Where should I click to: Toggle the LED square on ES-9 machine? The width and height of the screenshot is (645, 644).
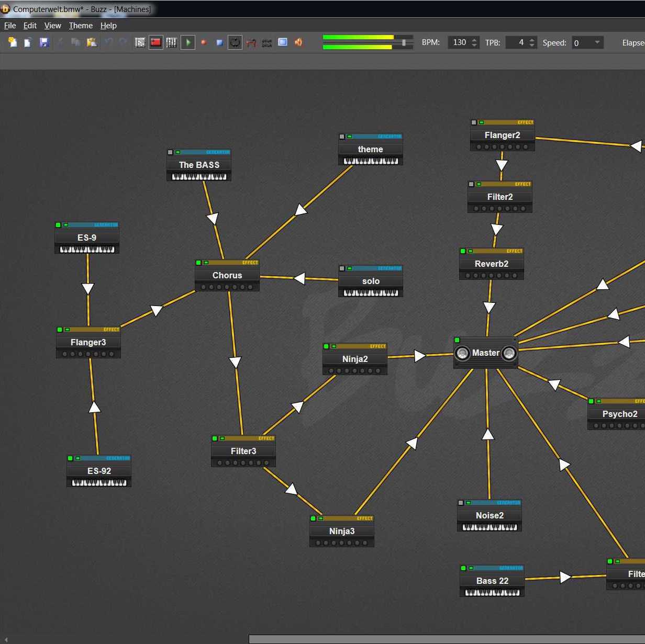click(58, 225)
